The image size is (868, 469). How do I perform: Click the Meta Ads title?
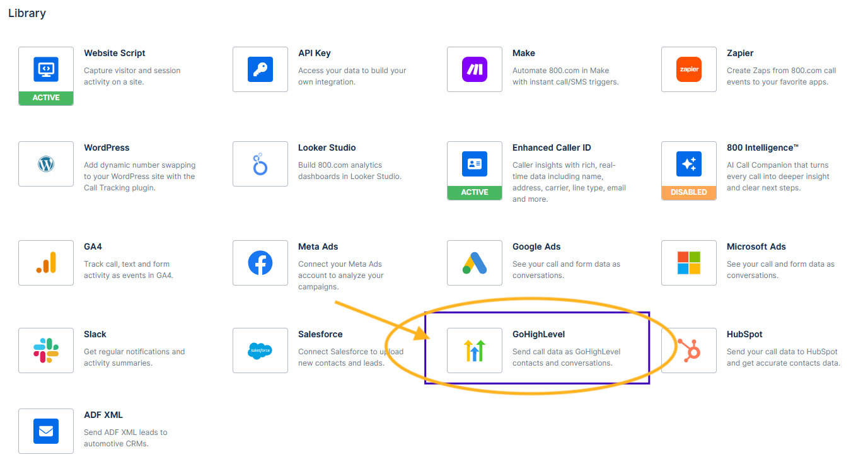point(318,246)
